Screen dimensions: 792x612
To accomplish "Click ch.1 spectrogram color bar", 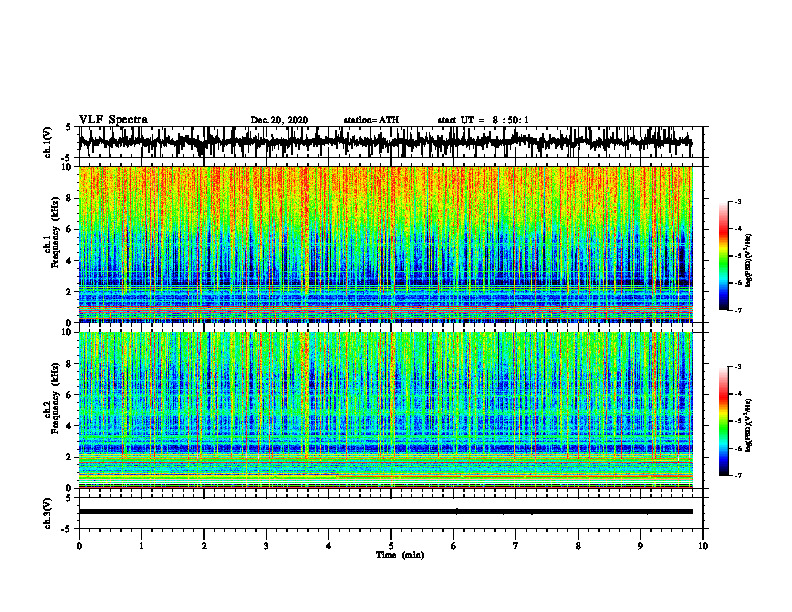I will click(723, 256).
